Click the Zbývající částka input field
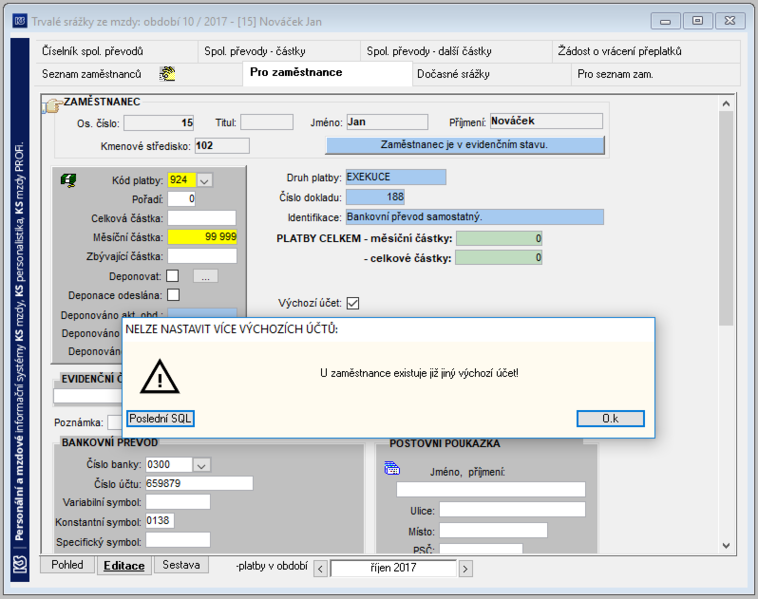 [202, 256]
